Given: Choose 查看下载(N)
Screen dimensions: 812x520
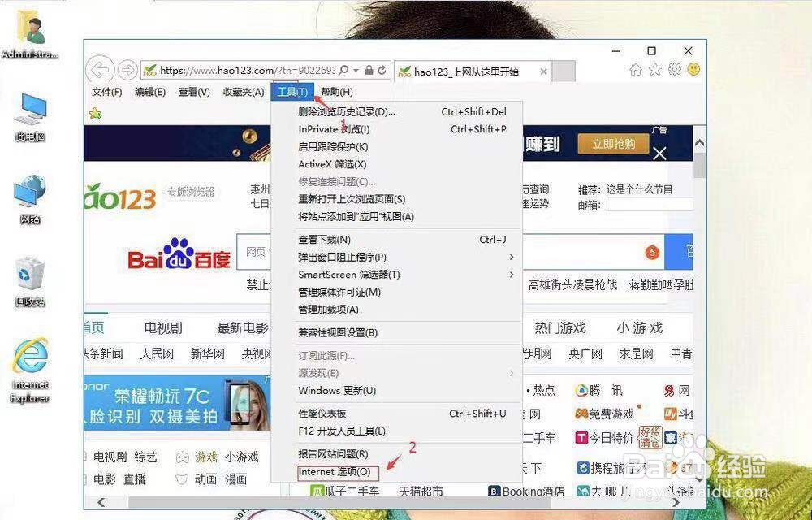Looking at the screenshot, I should tap(397, 240).
